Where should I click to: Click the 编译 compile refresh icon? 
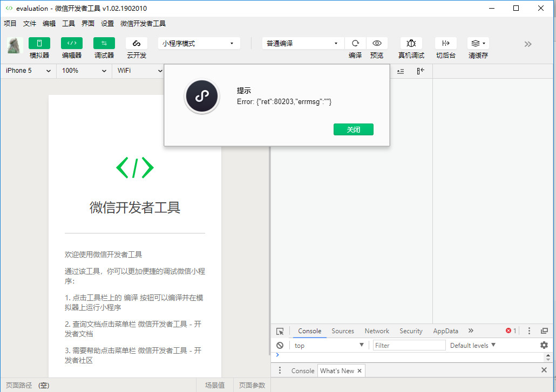click(x=355, y=43)
